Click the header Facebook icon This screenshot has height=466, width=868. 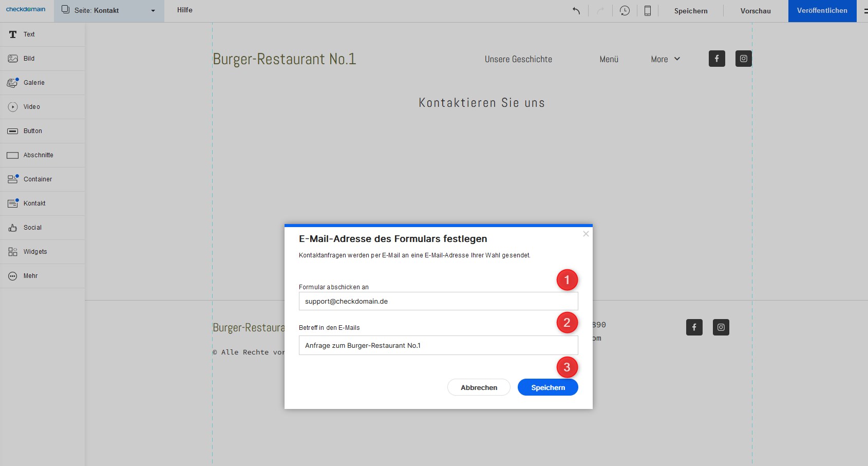click(717, 59)
